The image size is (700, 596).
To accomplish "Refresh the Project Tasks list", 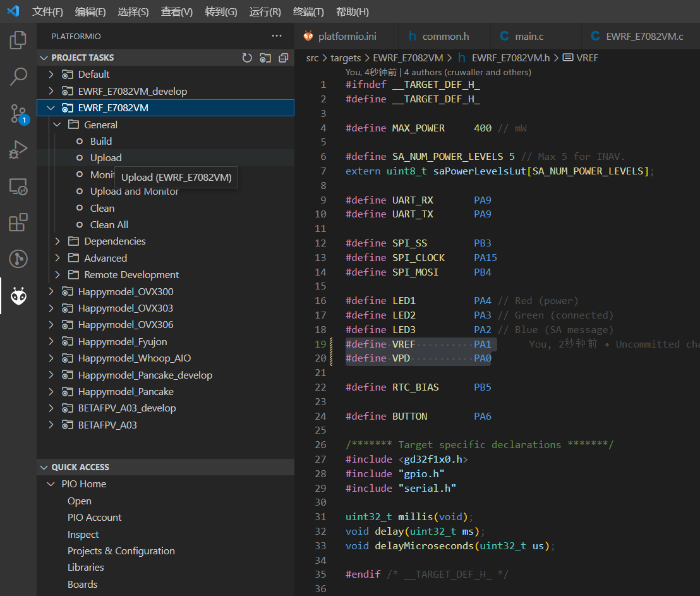I will [247, 58].
